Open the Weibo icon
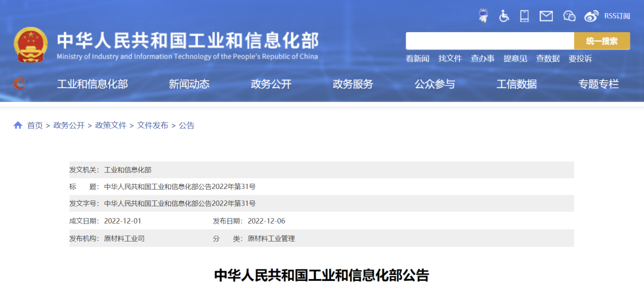 click(592, 17)
